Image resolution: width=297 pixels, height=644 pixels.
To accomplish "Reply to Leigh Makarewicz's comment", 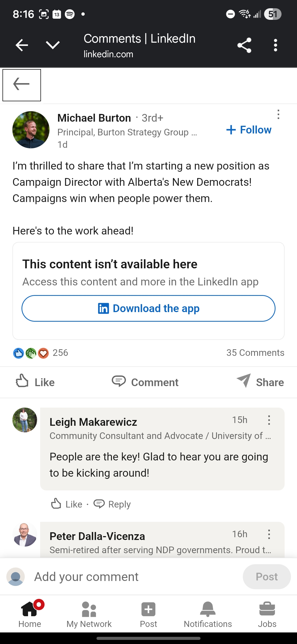I will point(112,504).
